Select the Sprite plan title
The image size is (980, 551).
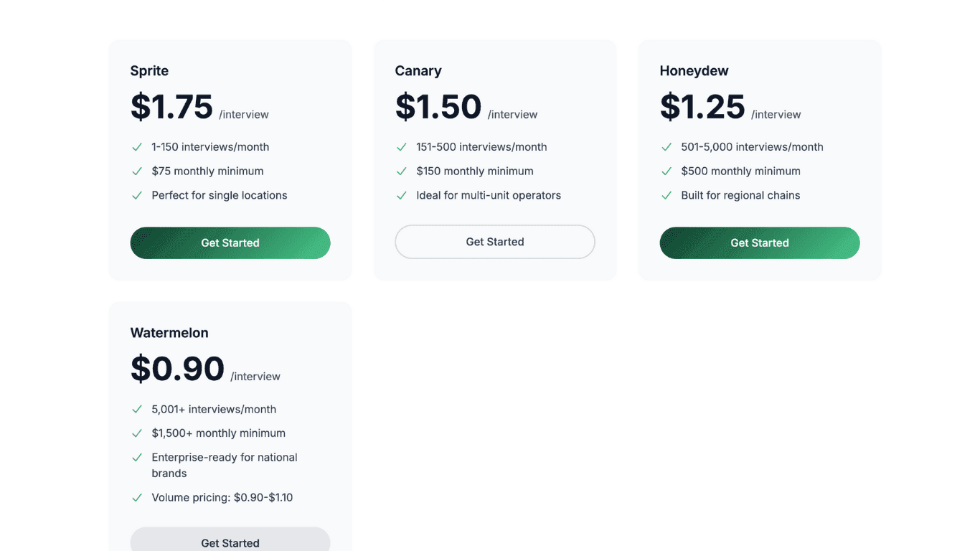149,71
